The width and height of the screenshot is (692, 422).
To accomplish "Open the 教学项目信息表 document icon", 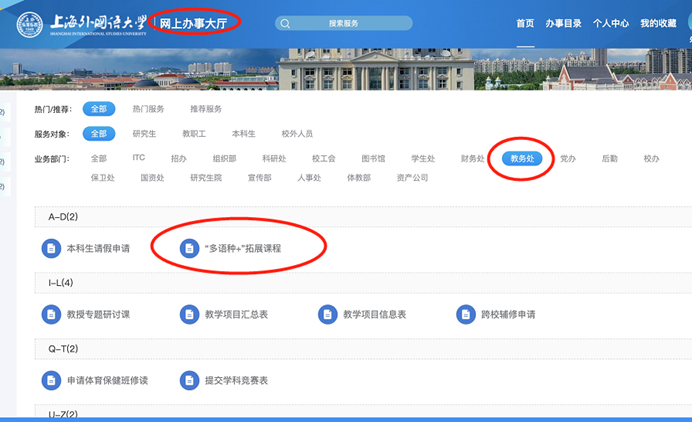I will (x=327, y=315).
